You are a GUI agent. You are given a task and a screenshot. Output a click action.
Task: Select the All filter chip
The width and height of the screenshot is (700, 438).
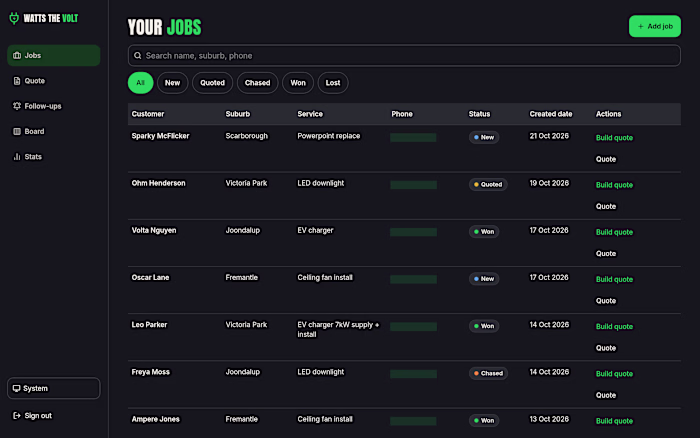pos(141,83)
